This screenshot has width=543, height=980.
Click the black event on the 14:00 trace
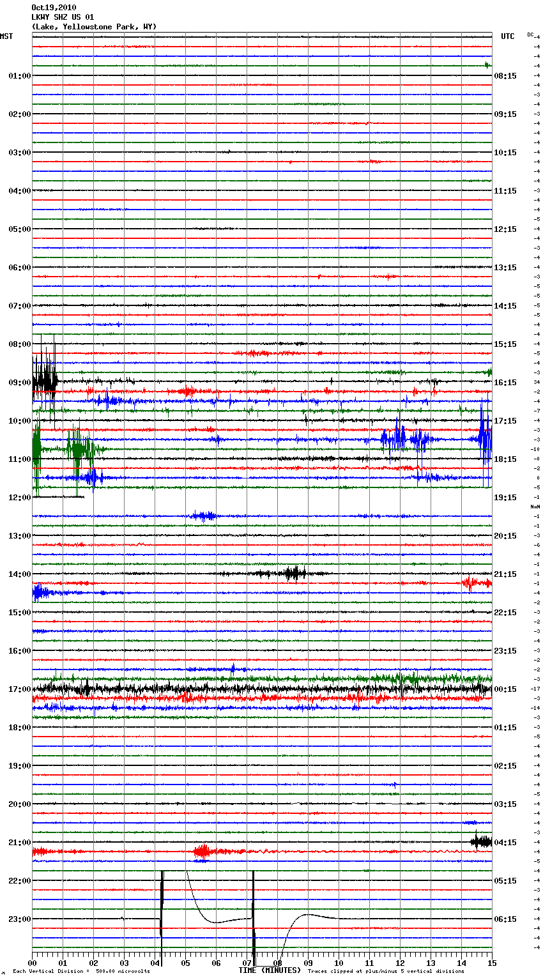point(294,573)
